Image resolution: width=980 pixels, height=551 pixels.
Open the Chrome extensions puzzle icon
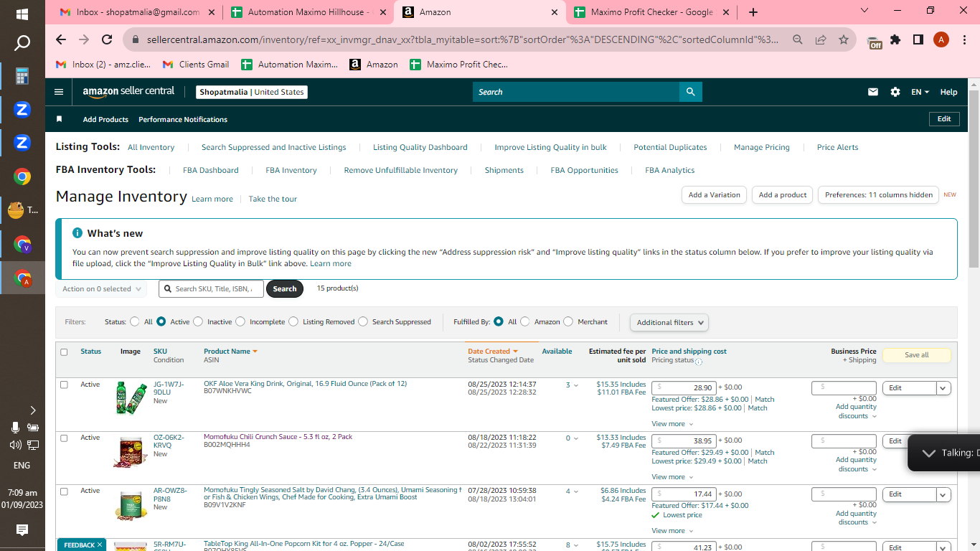[x=895, y=39]
